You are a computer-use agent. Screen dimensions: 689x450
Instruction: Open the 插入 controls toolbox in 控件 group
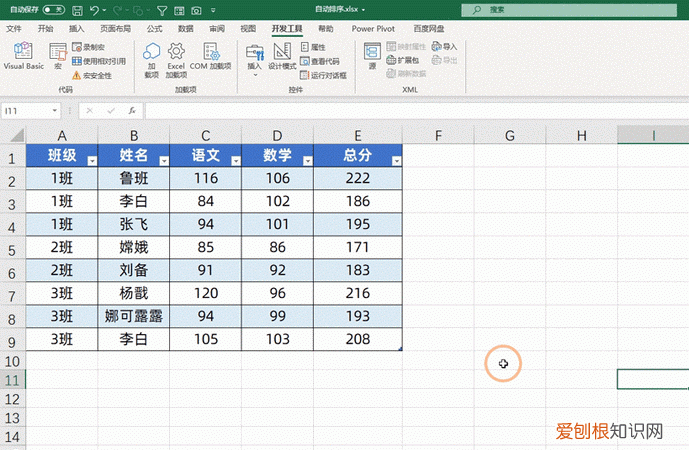point(254,60)
